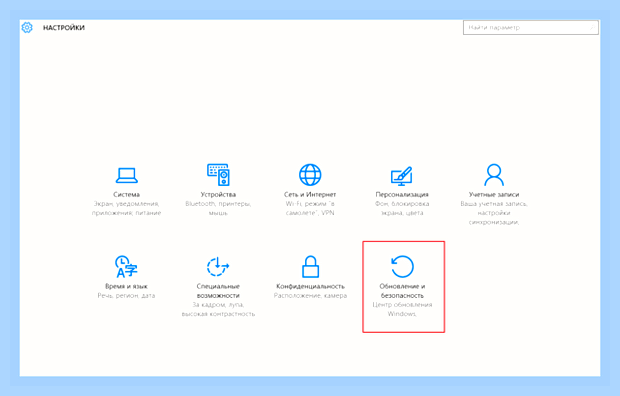Open the Время и язык clock icon

pyautogui.click(x=126, y=266)
